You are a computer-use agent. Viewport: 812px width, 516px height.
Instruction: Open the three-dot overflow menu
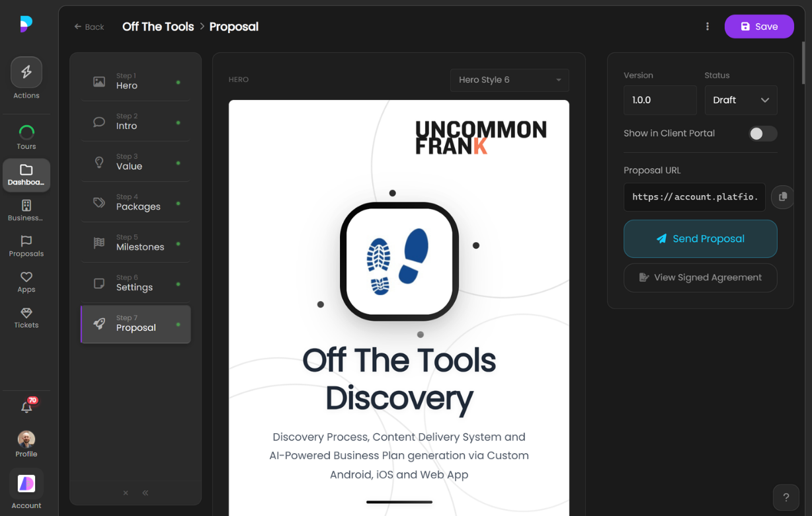coord(708,26)
